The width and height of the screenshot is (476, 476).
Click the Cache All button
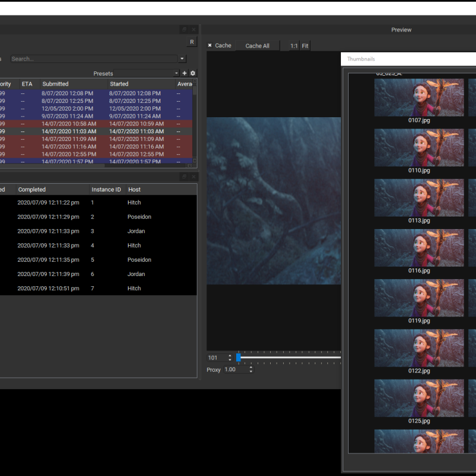pos(258,46)
